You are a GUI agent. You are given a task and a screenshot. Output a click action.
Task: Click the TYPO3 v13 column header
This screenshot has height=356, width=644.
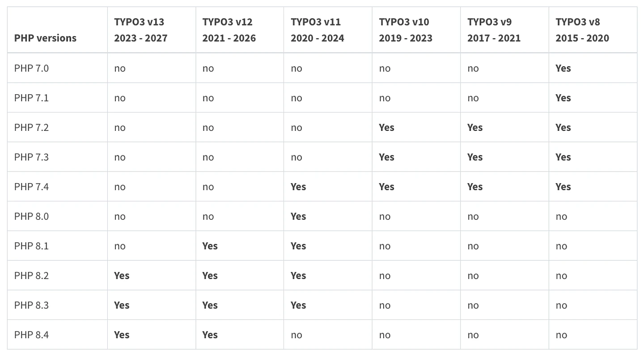coord(140,30)
